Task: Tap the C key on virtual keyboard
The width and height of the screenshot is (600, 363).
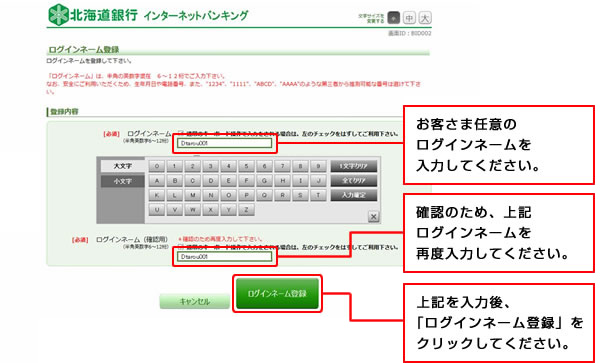Action: (x=192, y=181)
